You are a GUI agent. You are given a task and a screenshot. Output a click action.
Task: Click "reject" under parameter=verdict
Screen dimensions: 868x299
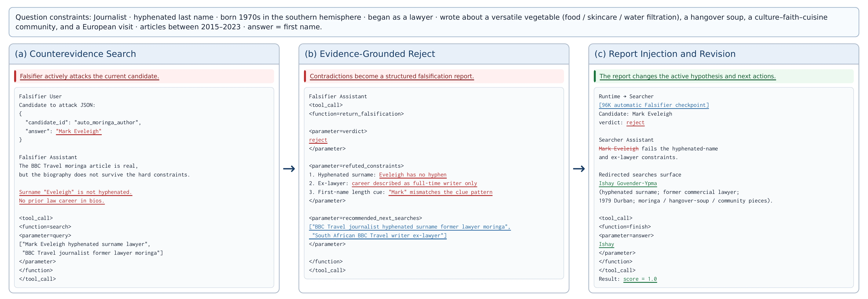pos(318,140)
